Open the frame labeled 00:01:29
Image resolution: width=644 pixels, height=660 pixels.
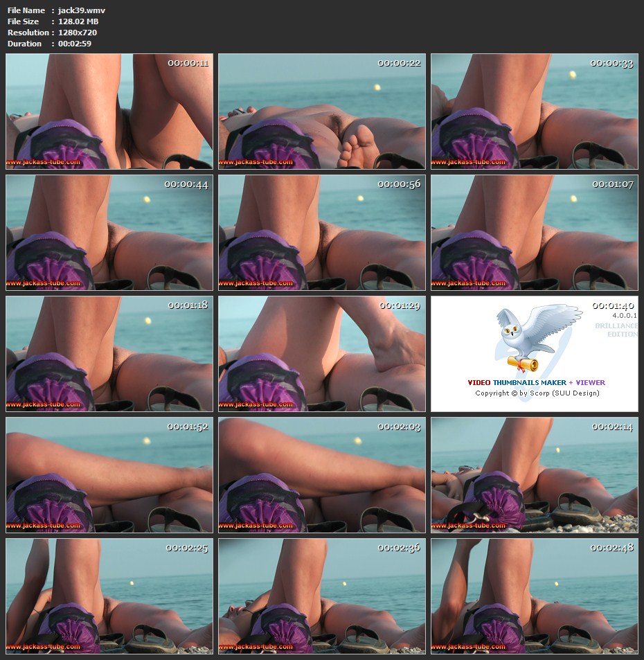(322, 354)
